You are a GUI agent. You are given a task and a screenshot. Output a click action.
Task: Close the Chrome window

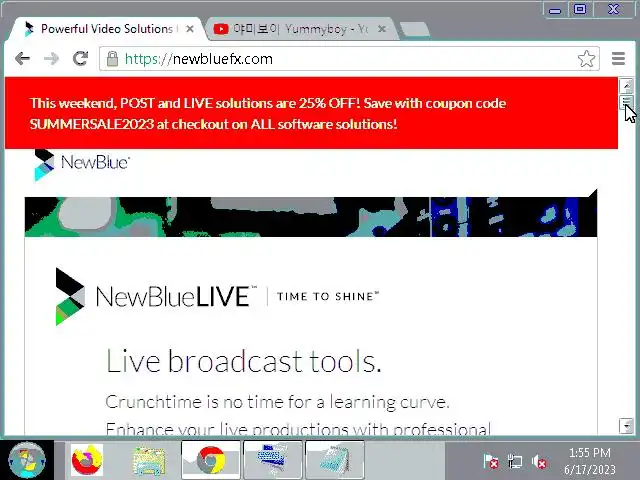[x=613, y=9]
